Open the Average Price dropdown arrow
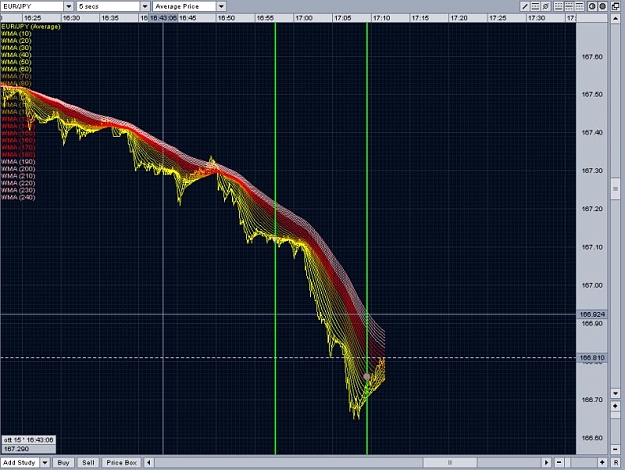The image size is (625, 470). tap(221, 6)
